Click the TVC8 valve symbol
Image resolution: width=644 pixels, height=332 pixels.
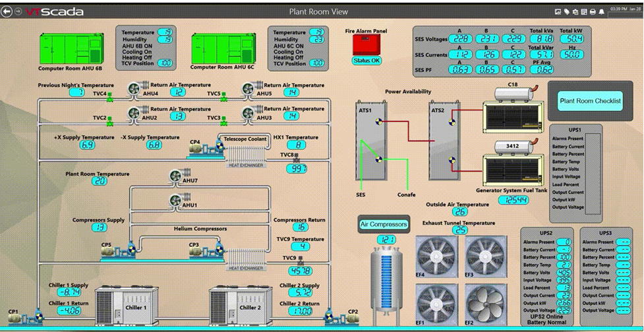coord(297,158)
